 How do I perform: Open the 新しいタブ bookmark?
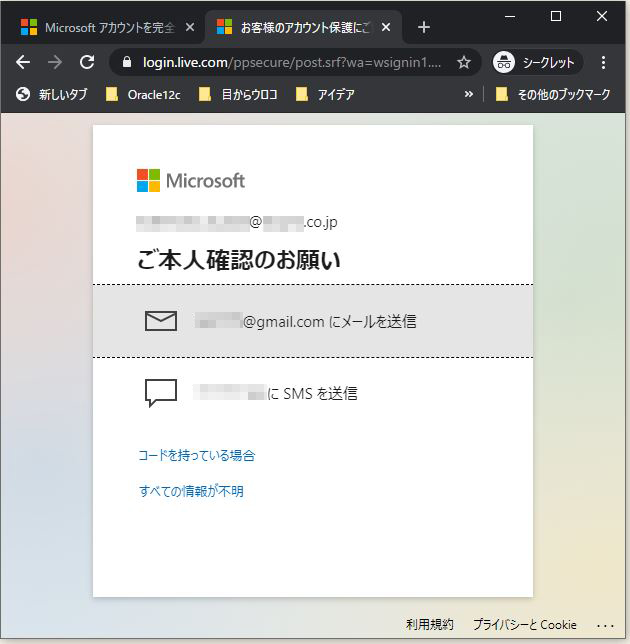52,94
